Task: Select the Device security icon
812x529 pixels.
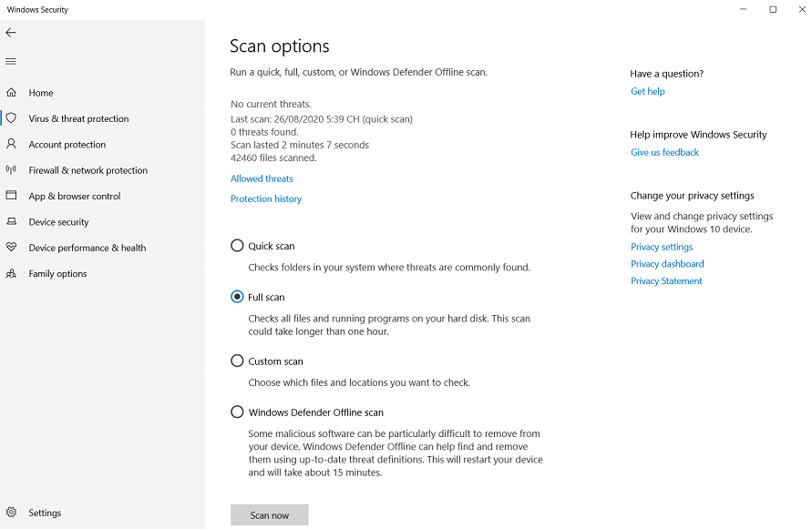Action: pos(10,221)
